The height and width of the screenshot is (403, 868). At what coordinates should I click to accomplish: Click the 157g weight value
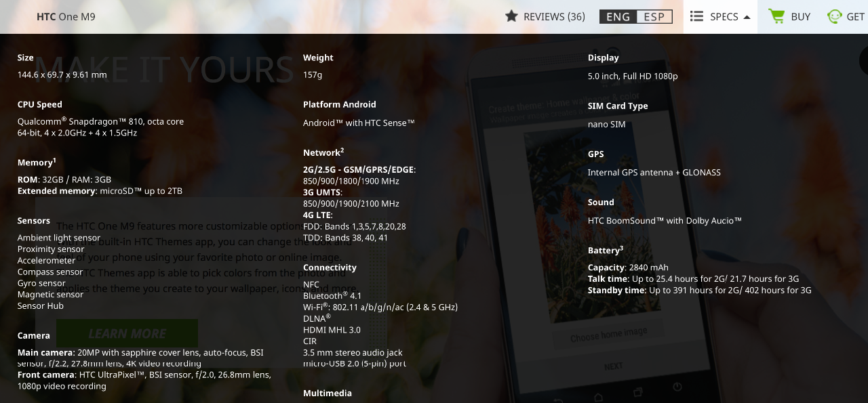coord(313,75)
